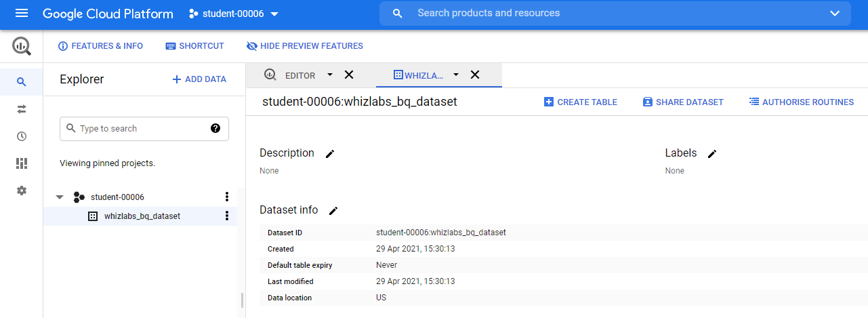Expand the search bar dropdown arrow
The height and width of the screenshot is (318, 868).
coord(835,14)
